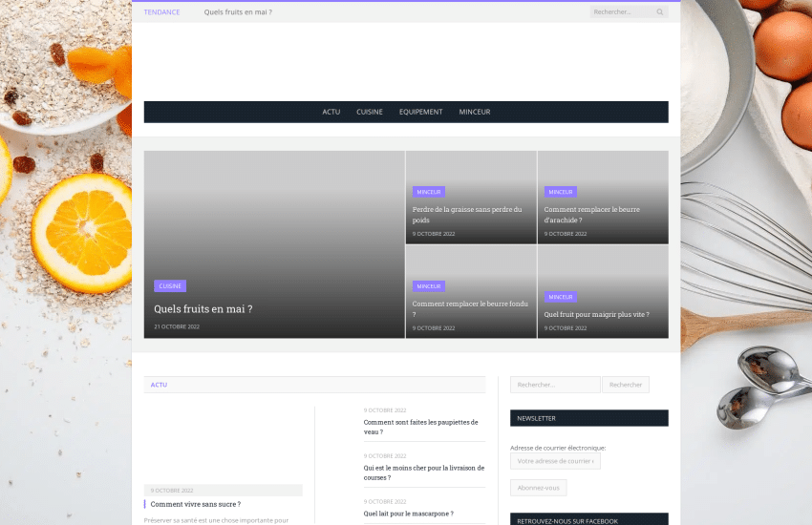Click MINCEUR tag above beurre d'arachide
Viewport: 812px width, 525px height.
pyautogui.click(x=561, y=192)
